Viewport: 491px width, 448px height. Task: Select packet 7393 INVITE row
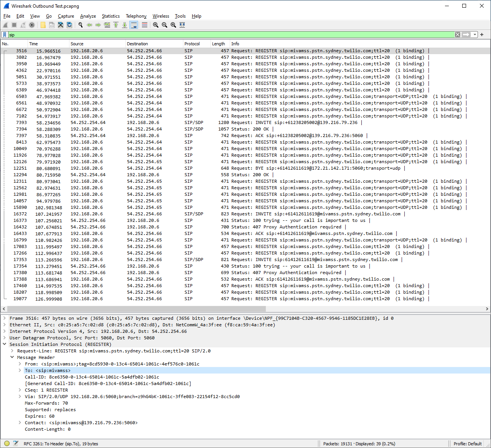pos(245,122)
